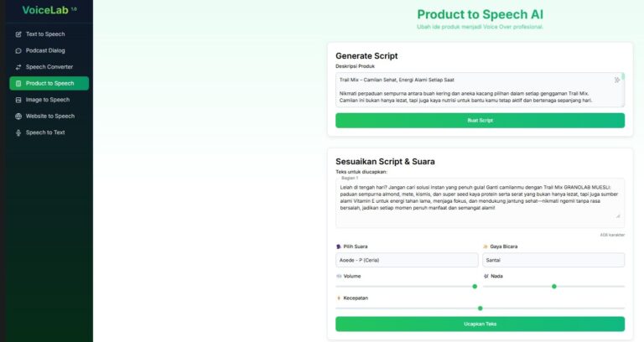Open the Gaya Bicara style dropdown
644x342 pixels.
tap(553, 260)
